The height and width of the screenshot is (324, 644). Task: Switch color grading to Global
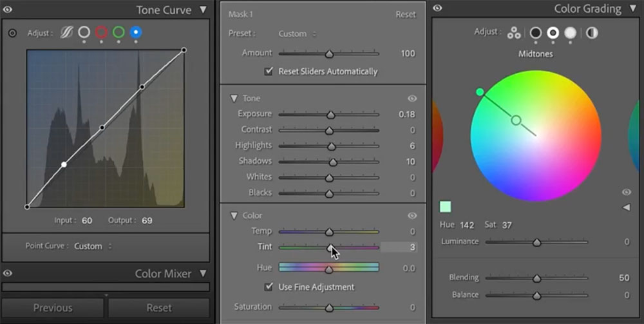tap(592, 32)
